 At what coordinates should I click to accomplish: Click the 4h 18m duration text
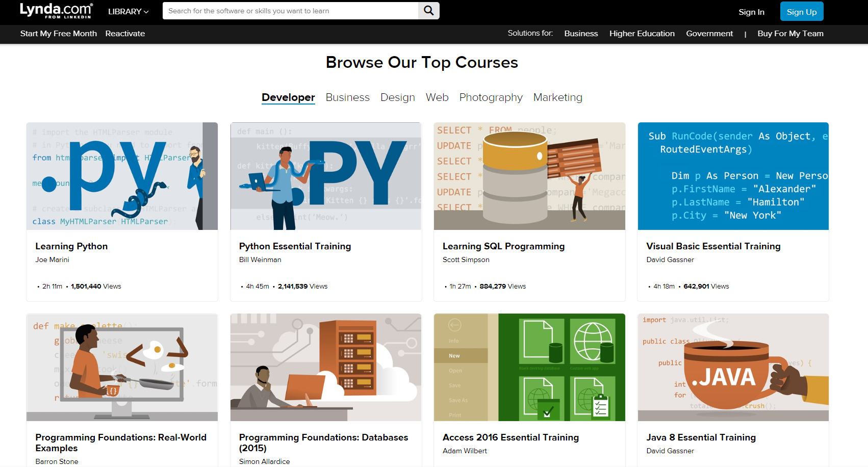(664, 287)
